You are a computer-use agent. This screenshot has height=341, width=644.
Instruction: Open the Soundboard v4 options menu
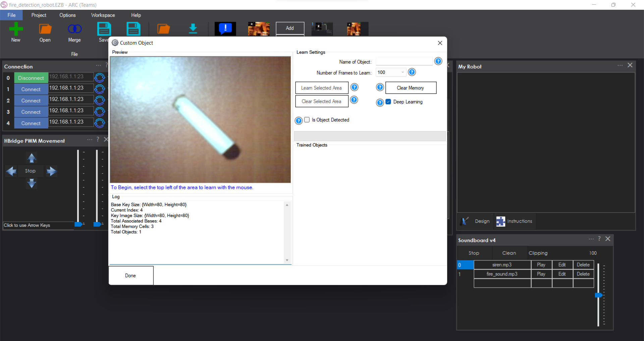point(591,239)
